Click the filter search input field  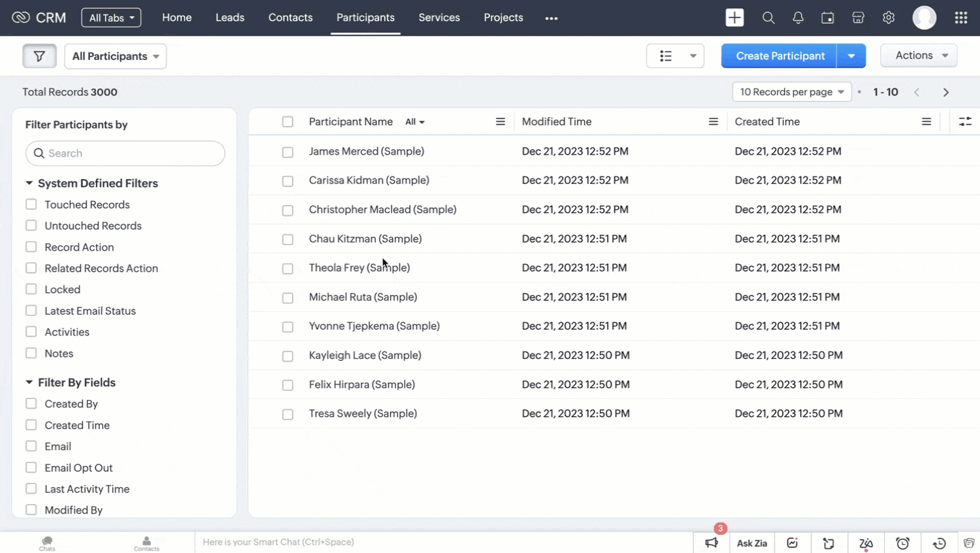[125, 153]
